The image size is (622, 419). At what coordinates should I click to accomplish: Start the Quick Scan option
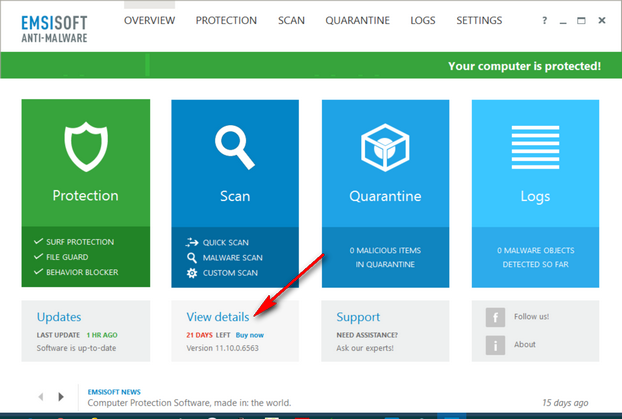(226, 242)
